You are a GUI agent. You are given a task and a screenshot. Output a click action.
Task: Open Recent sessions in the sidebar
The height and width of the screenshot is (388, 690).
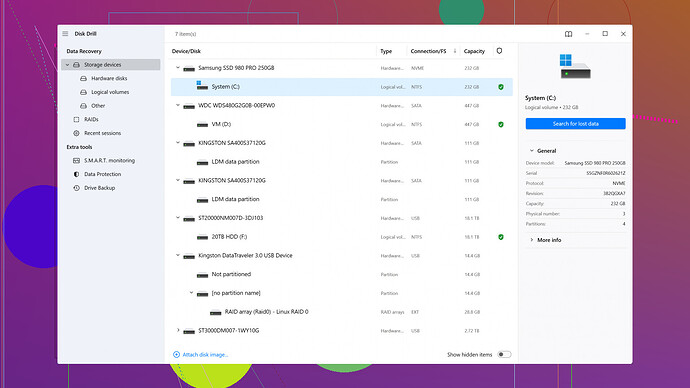pyautogui.click(x=103, y=133)
